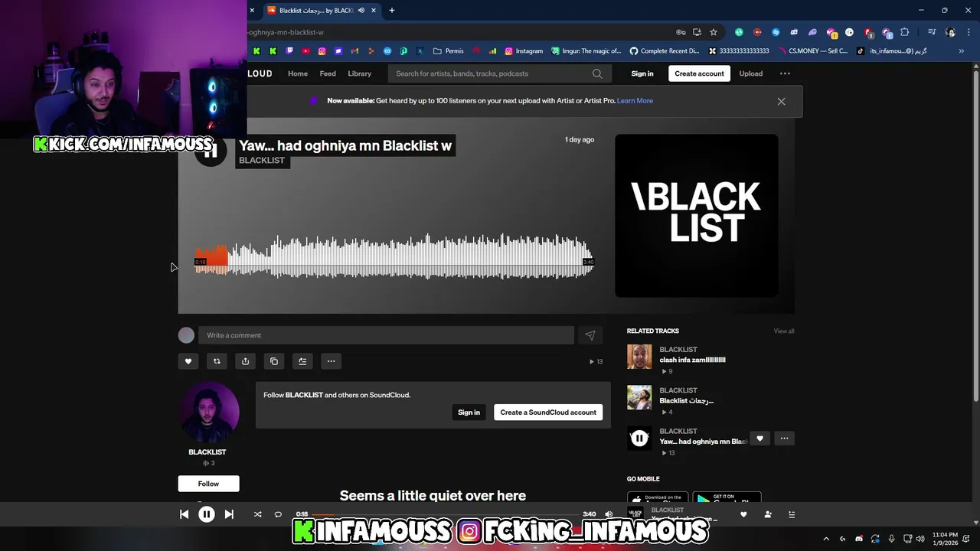
Task: Open the taskbar clock and date
Action: 945,539
